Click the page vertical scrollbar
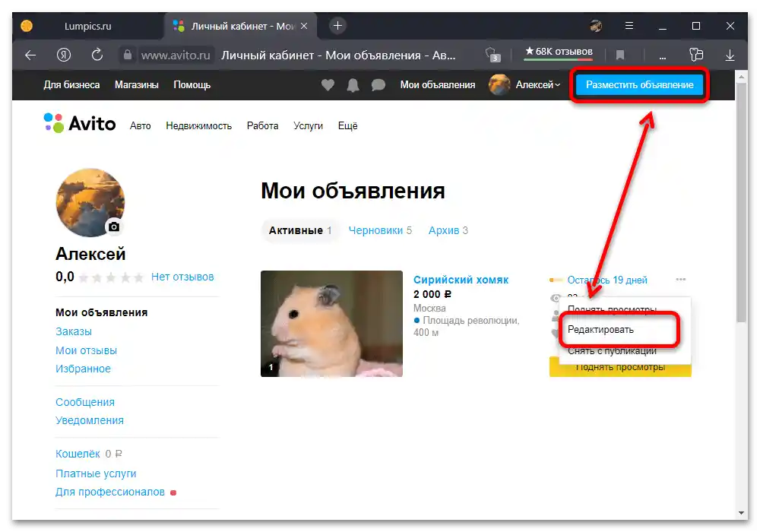Screen dimensions: 760x532 (741, 202)
